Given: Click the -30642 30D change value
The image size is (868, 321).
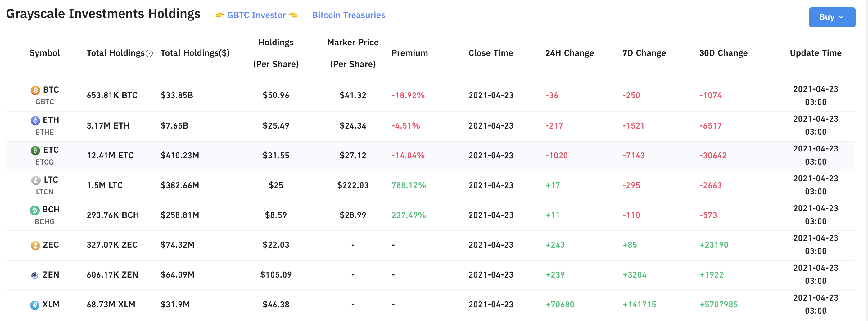Looking at the screenshot, I should pos(713,155).
